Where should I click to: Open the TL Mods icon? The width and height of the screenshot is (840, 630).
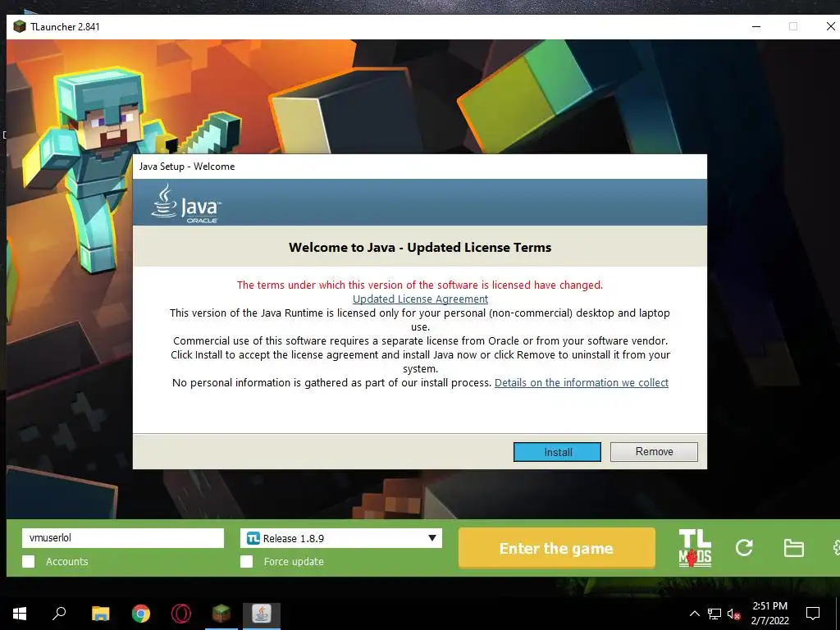click(x=695, y=548)
